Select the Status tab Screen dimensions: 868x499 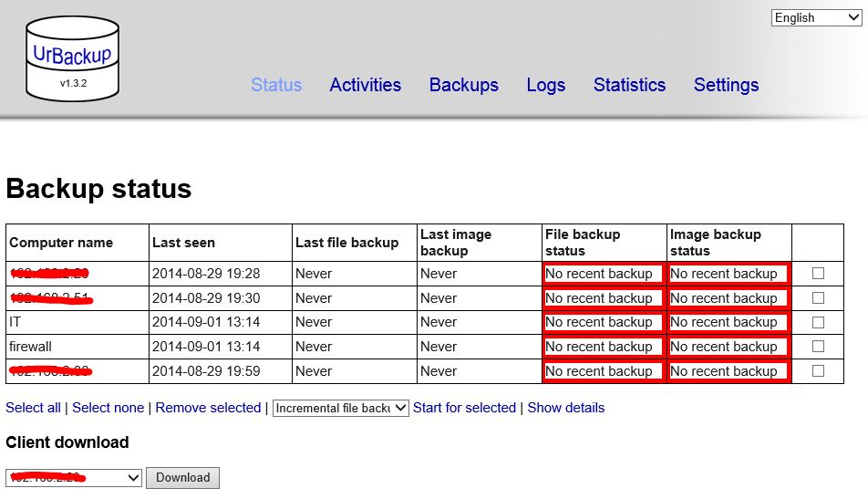click(276, 85)
